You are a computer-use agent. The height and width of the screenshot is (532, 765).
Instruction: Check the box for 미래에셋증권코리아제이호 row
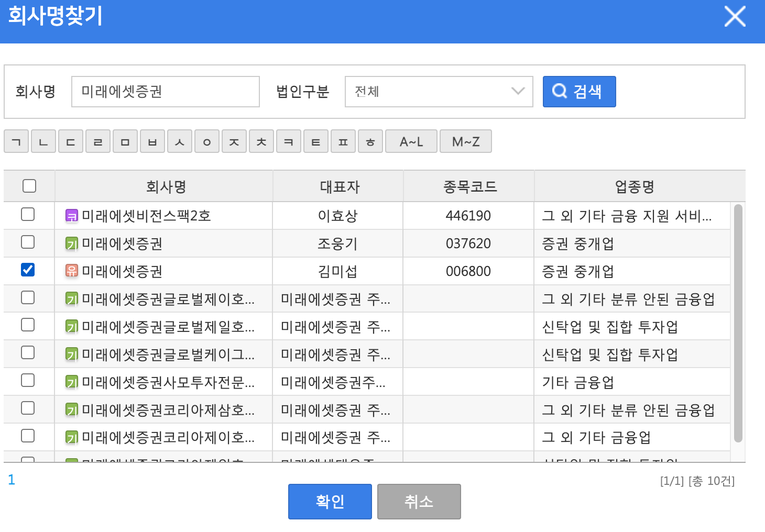point(28,436)
